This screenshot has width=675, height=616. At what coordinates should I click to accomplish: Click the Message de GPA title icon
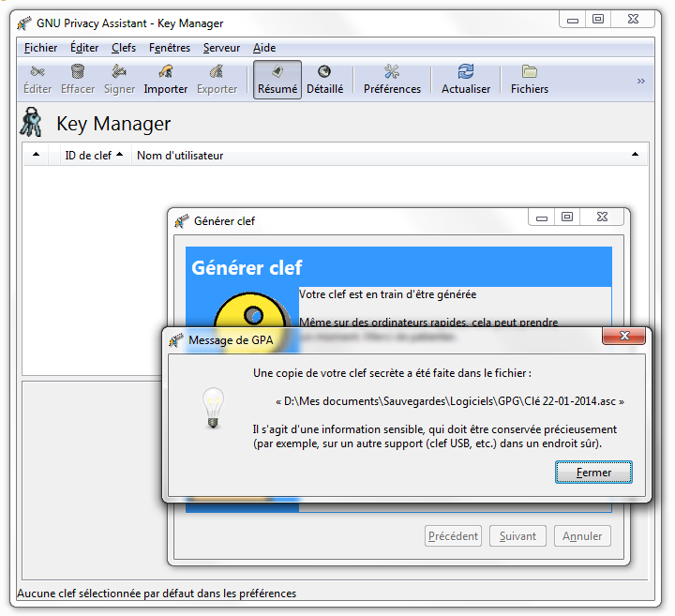175,340
